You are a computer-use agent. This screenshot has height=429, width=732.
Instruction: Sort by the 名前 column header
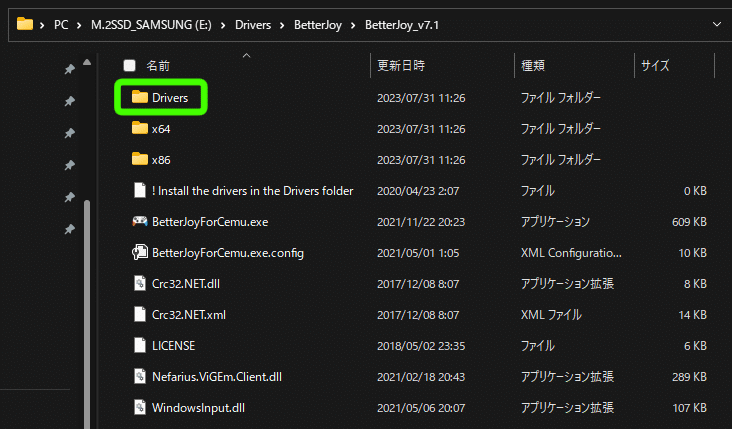pos(158,65)
